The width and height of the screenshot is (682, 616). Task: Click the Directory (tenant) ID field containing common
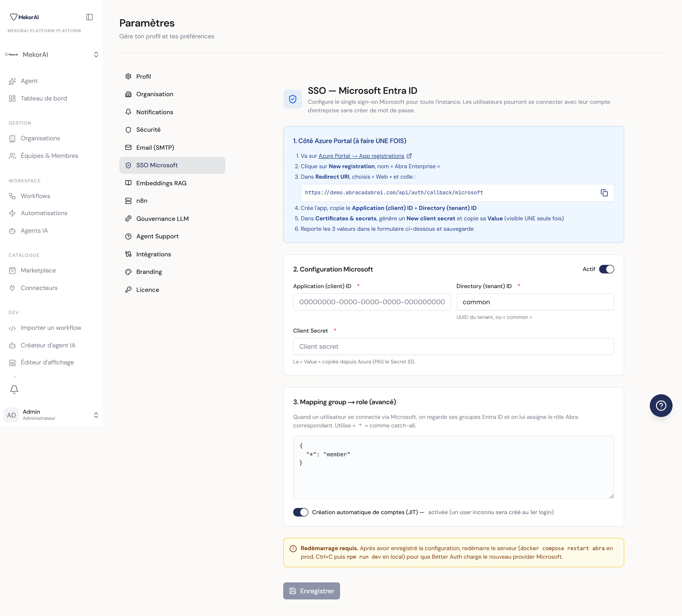535,302
